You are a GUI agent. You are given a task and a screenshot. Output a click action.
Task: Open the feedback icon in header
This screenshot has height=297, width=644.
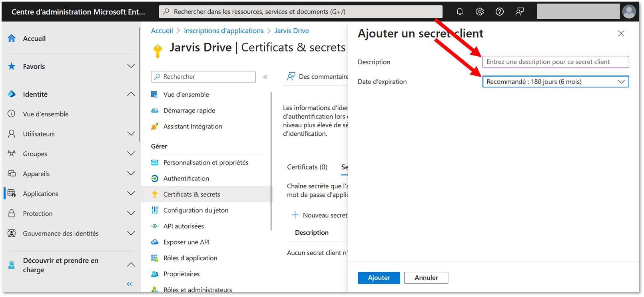520,12
